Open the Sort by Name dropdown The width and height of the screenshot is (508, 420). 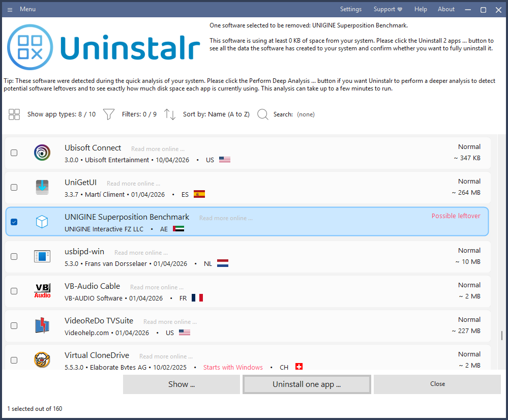coord(216,114)
